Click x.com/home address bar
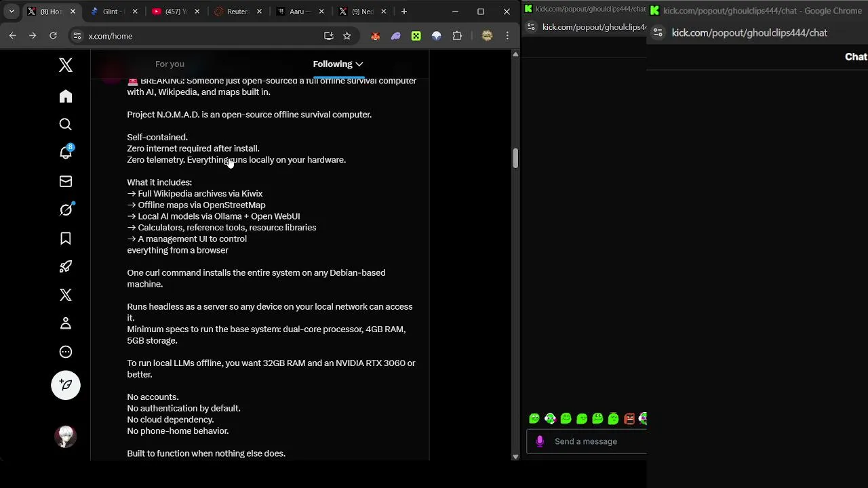Screen dimensions: 868x488 coord(203,36)
